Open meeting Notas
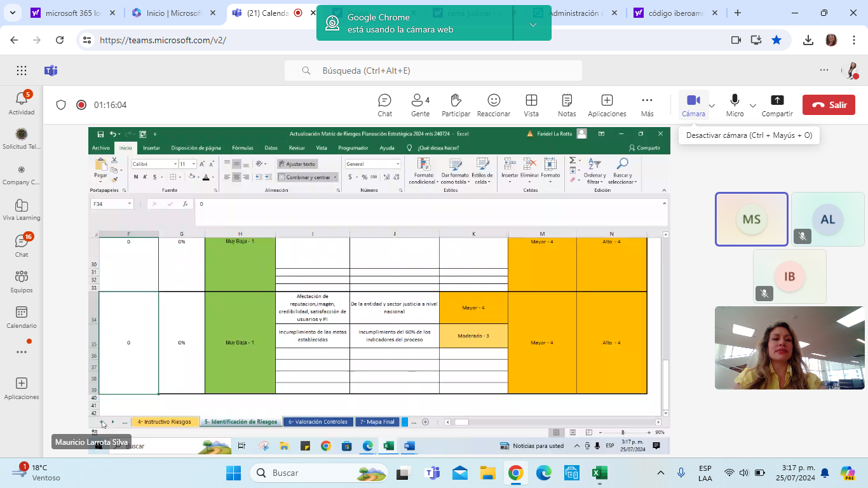The height and width of the screenshot is (488, 868). (x=567, y=105)
